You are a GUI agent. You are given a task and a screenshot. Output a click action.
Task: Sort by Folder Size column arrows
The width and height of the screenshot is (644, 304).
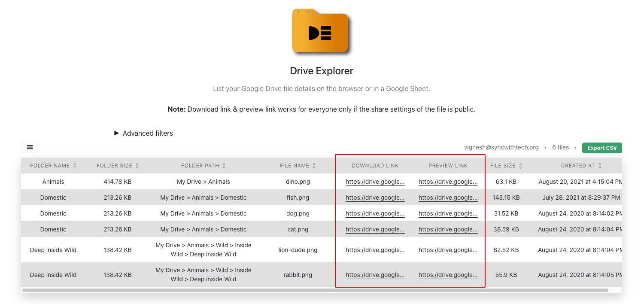tap(137, 166)
